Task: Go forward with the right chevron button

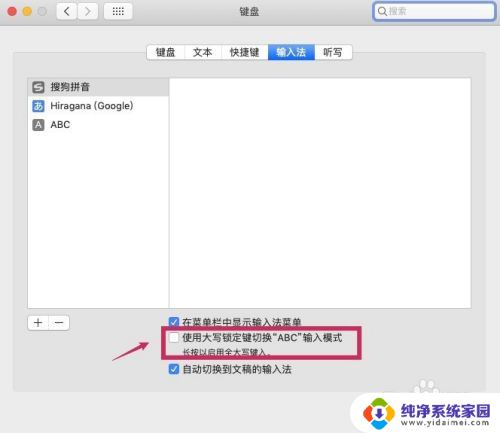Action: coord(88,12)
